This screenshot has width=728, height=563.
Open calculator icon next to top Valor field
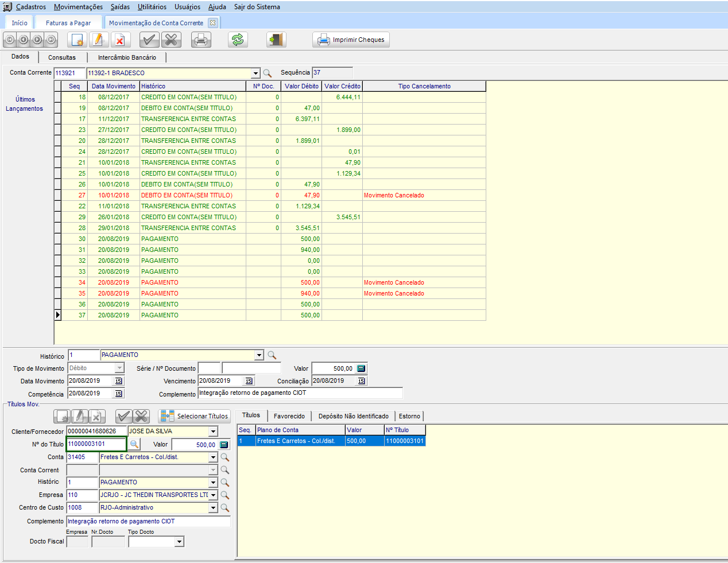pos(361,368)
